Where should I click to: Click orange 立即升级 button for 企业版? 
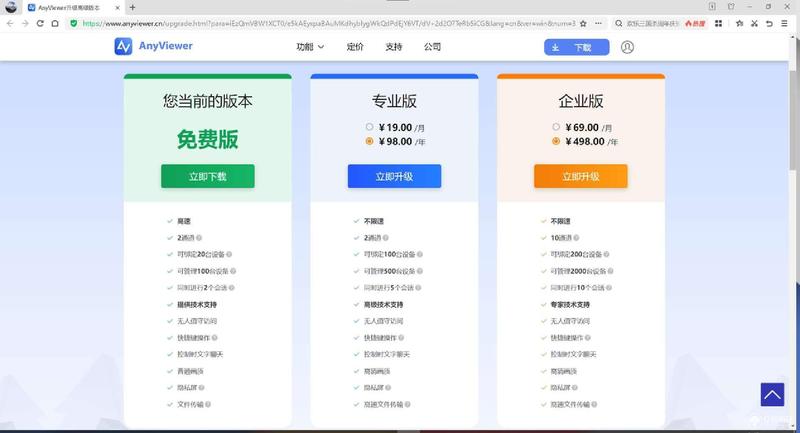[581, 176]
